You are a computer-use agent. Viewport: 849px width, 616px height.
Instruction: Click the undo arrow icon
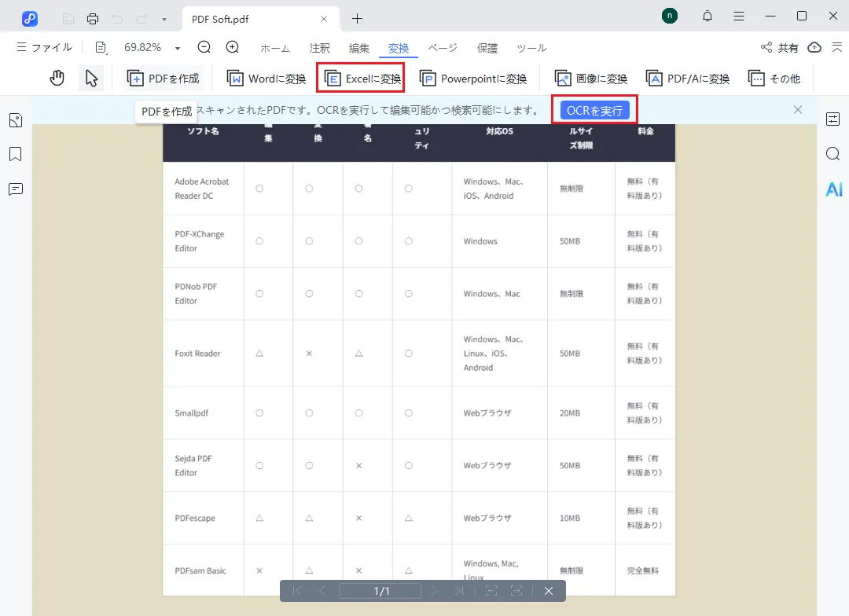pyautogui.click(x=117, y=19)
